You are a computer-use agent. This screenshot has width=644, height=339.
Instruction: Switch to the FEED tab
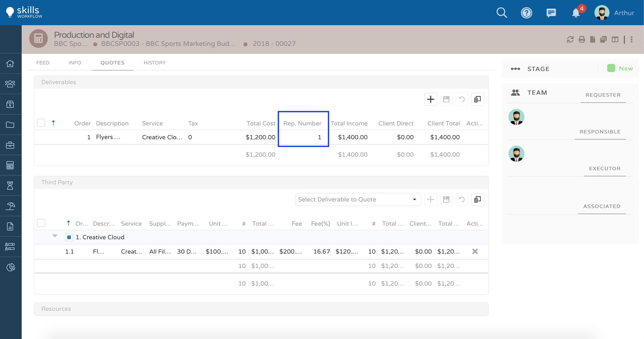pos(43,63)
